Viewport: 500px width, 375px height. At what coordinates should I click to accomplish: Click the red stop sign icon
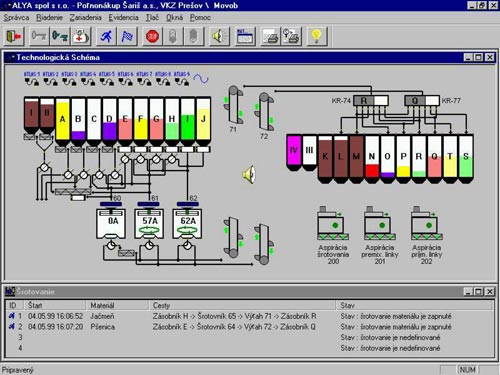pos(152,36)
